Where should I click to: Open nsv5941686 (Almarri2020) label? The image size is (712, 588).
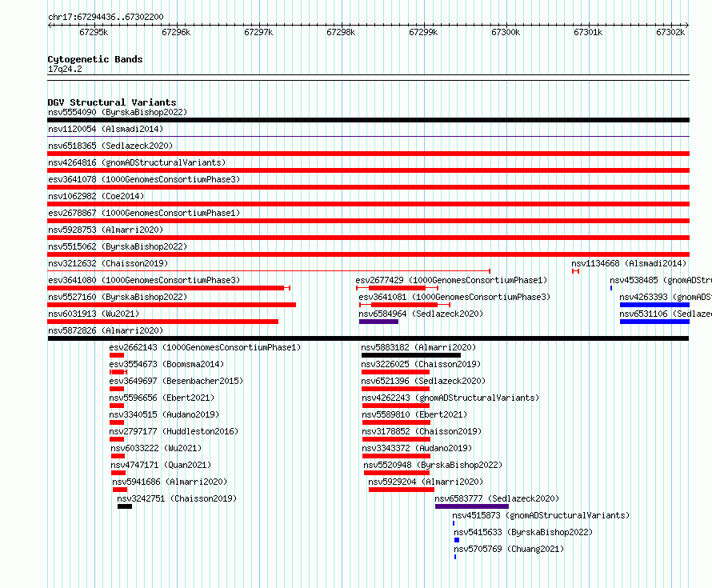click(170, 482)
